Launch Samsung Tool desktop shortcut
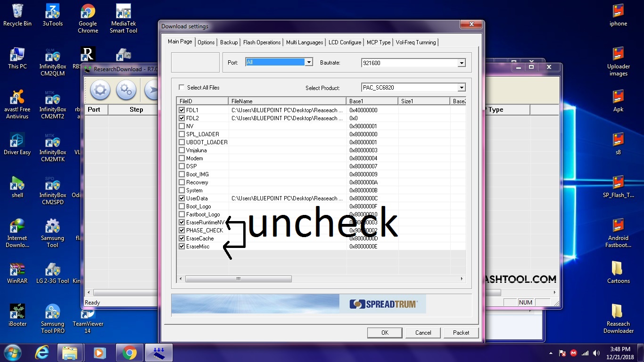 52,233
